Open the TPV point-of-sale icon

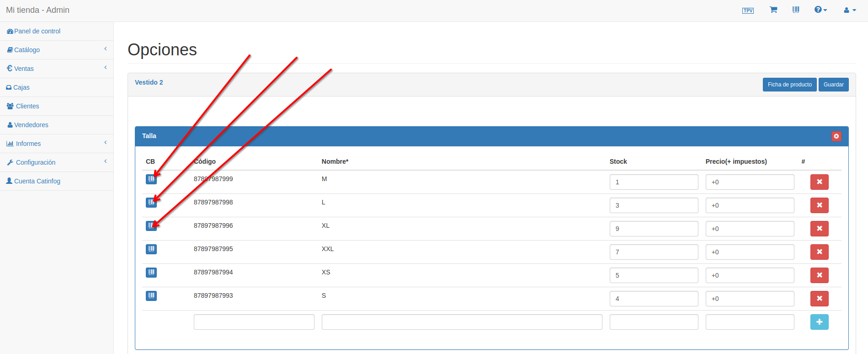[x=748, y=11]
